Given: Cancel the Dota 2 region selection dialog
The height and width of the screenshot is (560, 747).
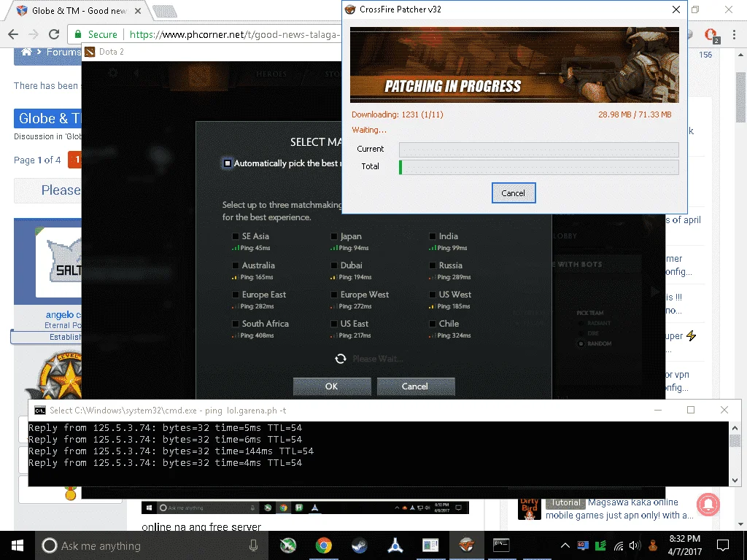Looking at the screenshot, I should [x=414, y=386].
